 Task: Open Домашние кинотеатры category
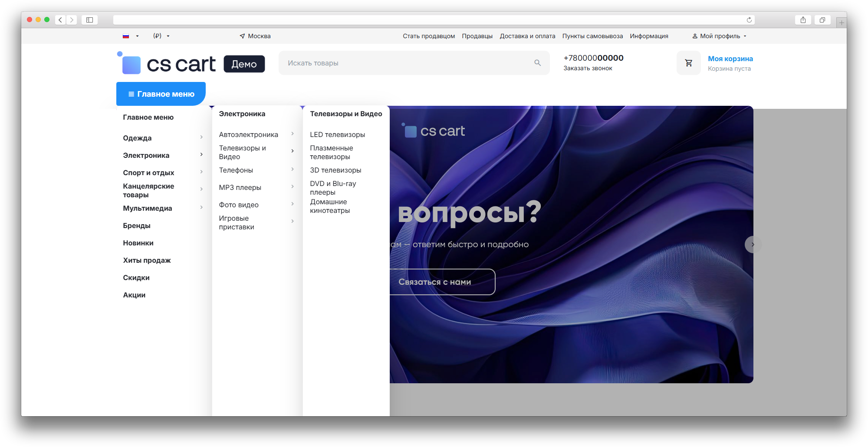click(x=330, y=206)
